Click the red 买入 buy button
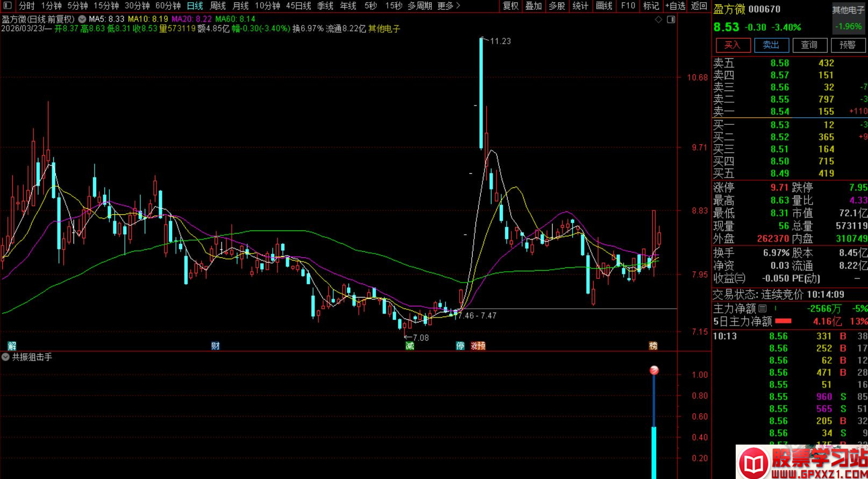Viewport: 868px width, 479px height. (732, 45)
